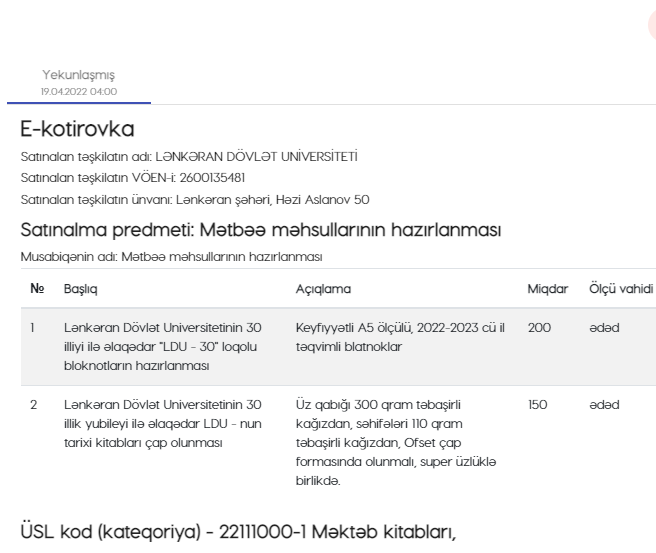Image resolution: width=656 pixels, height=553 pixels.
Task: Click the quantity 150 cell
Action: click(x=538, y=405)
